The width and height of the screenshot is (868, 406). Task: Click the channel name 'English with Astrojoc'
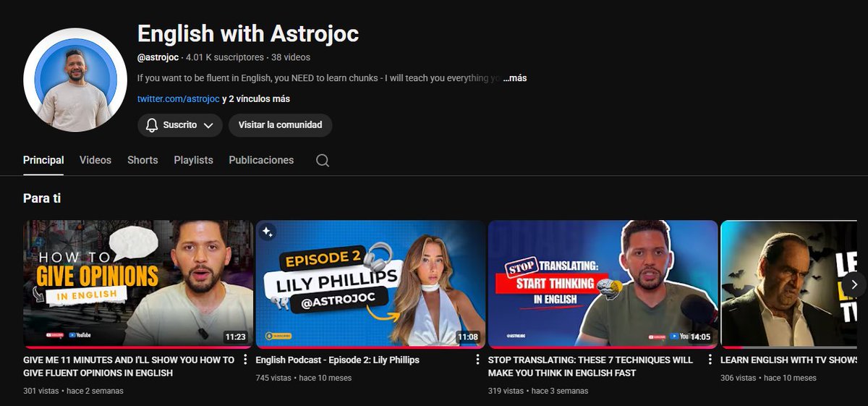(248, 34)
